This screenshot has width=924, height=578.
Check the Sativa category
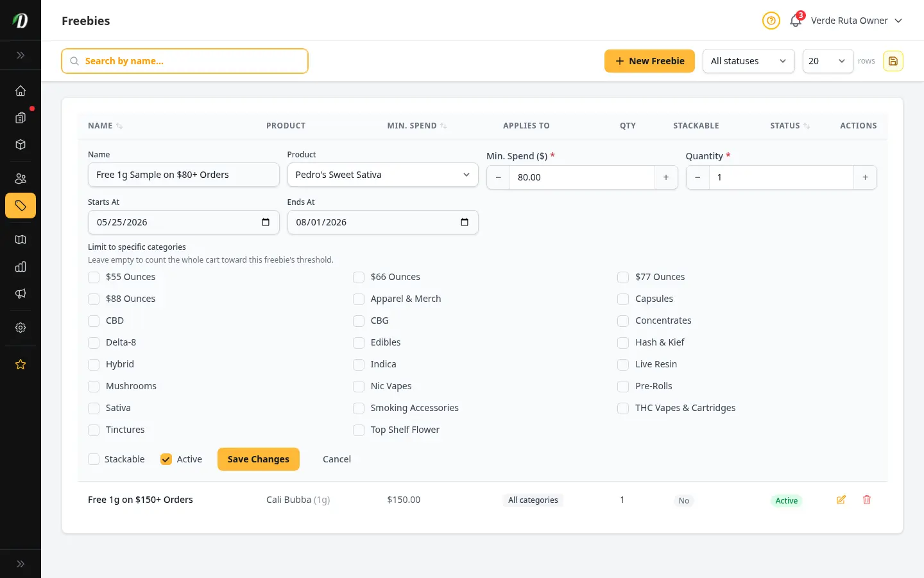[x=94, y=408]
